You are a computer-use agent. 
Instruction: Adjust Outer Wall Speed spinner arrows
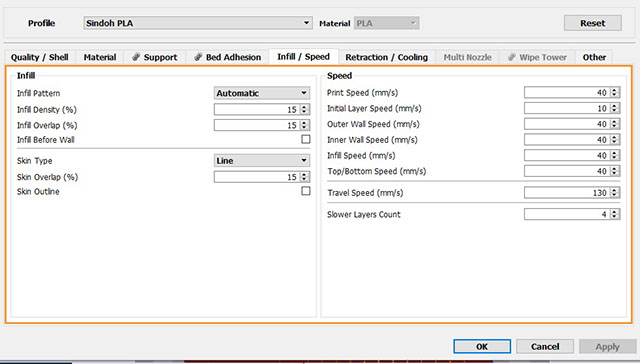pos(615,124)
